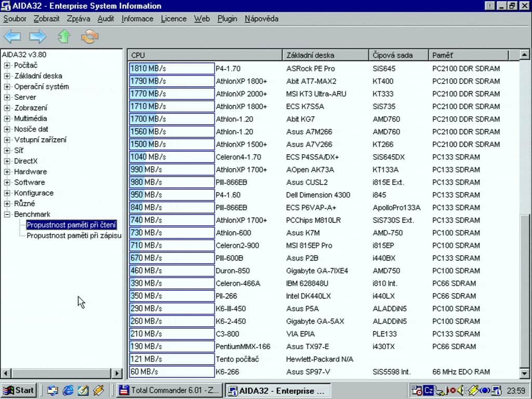Go forward with the right arrow toolbar icon
The image size is (532, 399).
(x=37, y=36)
